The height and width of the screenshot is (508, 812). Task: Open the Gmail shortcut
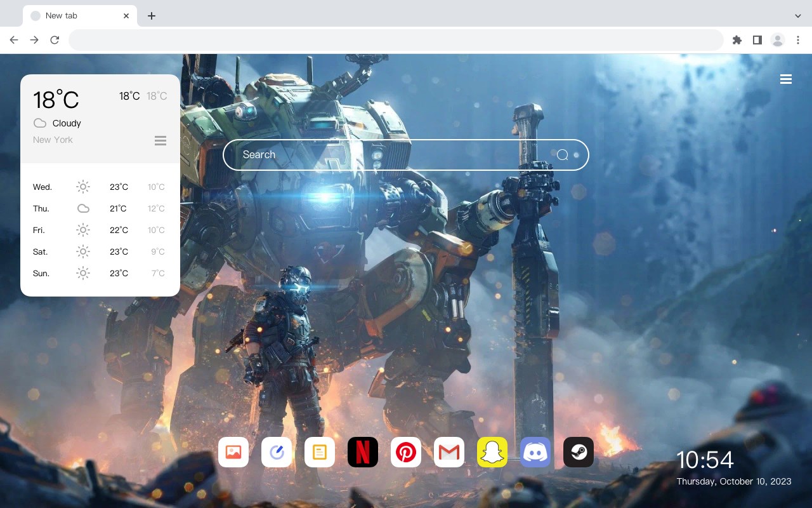pyautogui.click(x=449, y=452)
